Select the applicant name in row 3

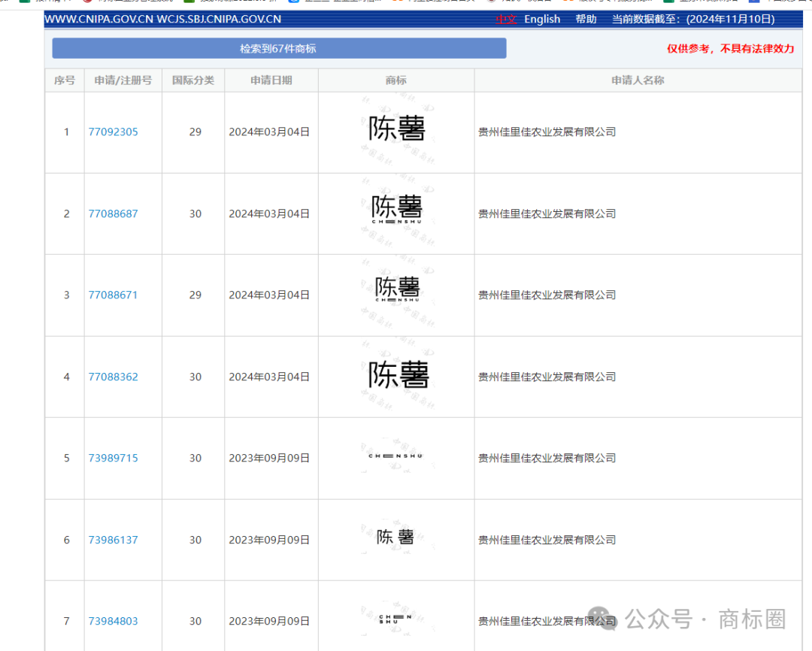(547, 295)
